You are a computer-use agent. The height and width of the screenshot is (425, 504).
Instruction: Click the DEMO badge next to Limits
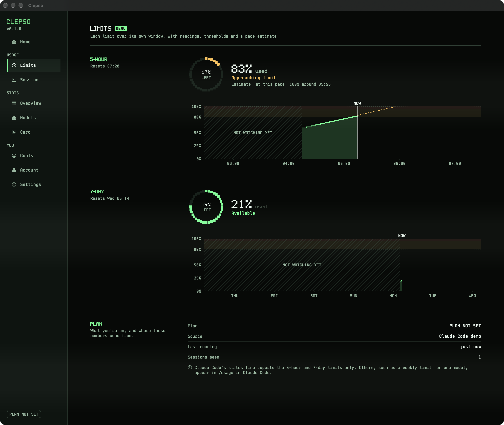tap(121, 28)
